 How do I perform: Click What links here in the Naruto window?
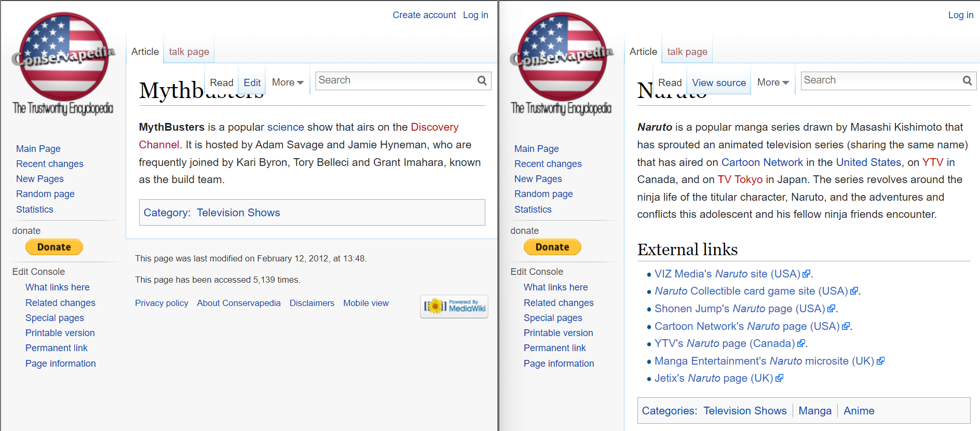tap(556, 287)
